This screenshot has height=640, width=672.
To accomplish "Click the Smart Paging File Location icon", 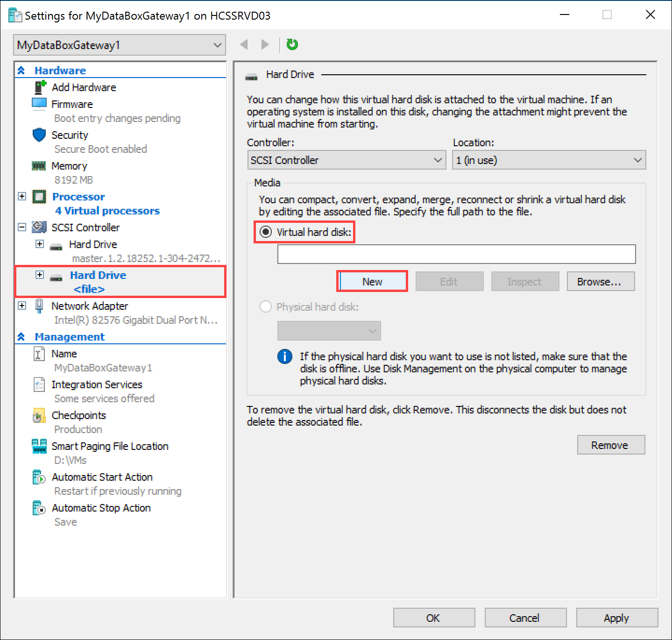I will [x=39, y=446].
